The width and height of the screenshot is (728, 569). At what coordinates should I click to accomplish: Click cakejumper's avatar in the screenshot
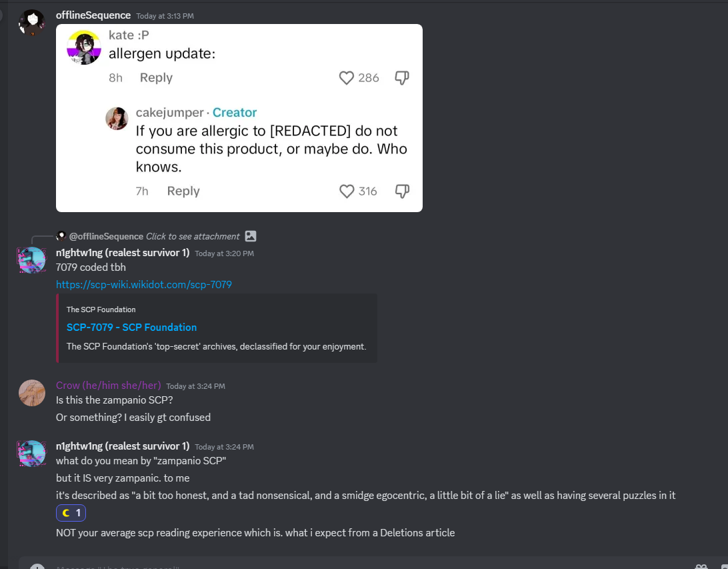click(x=117, y=118)
